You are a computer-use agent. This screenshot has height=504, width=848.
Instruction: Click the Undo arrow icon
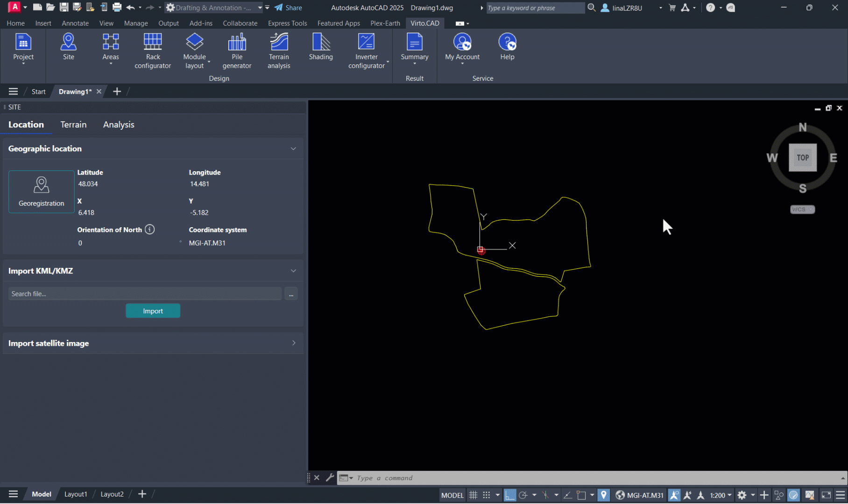(131, 7)
